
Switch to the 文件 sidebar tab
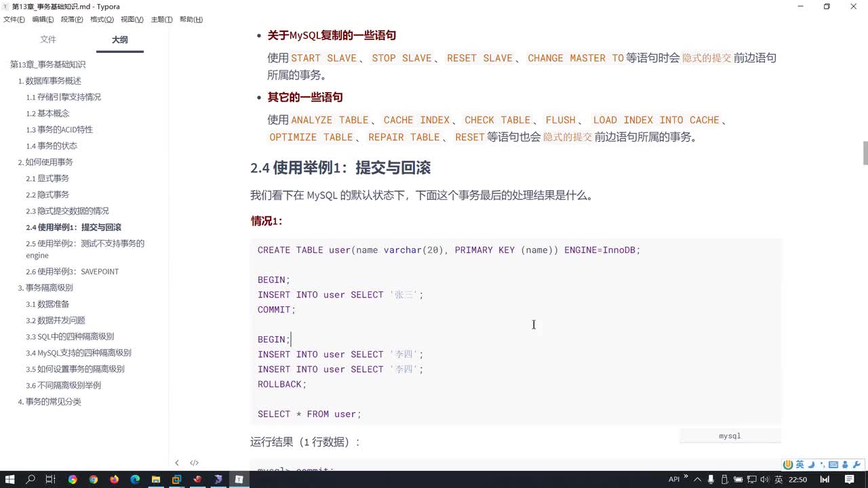pos(48,40)
